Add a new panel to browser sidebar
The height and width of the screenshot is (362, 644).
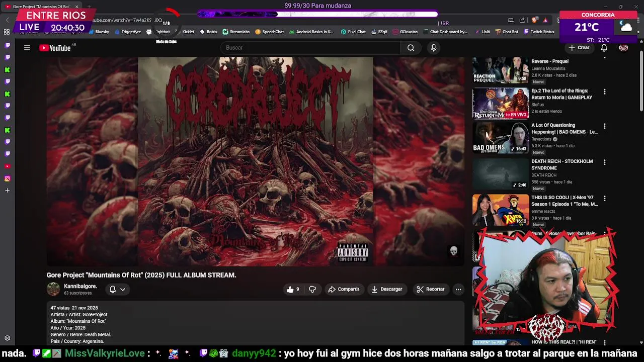7,191
